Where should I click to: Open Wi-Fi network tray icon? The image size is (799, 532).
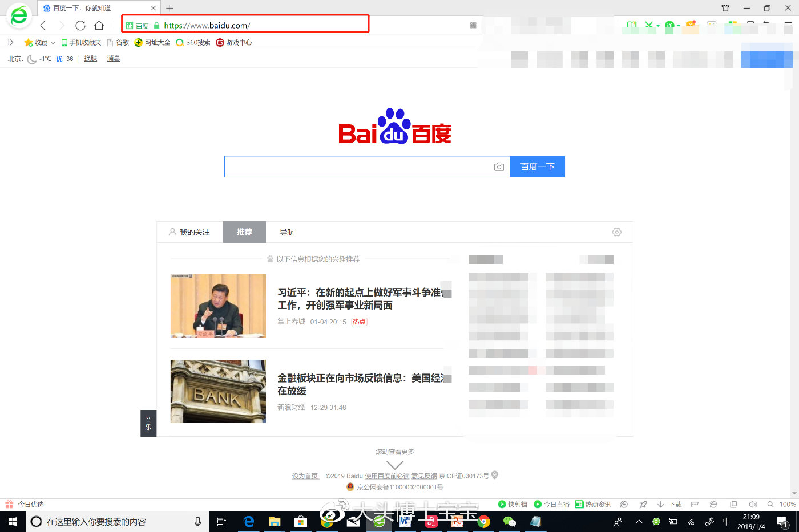[x=691, y=522]
